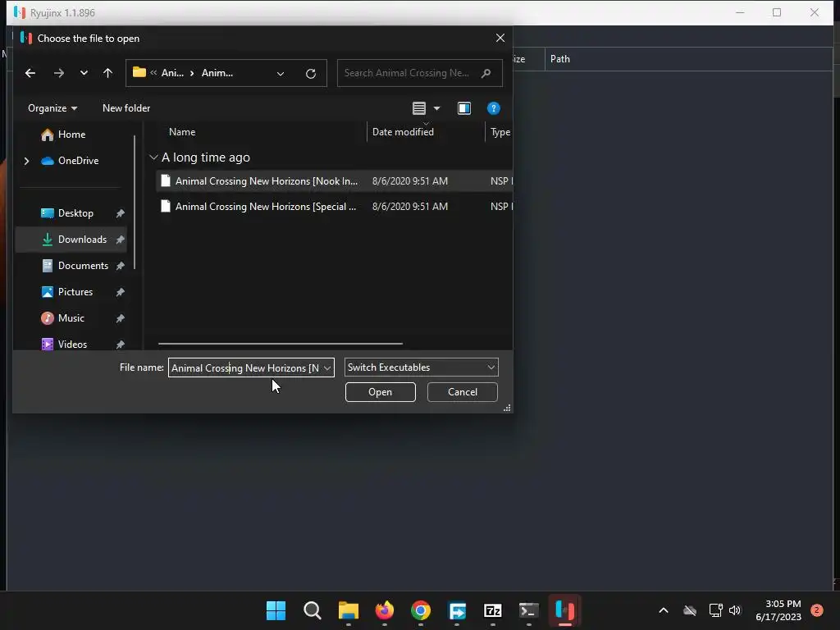This screenshot has height=630, width=840.
Task: Go back in file dialog navigation
Action: [30, 73]
